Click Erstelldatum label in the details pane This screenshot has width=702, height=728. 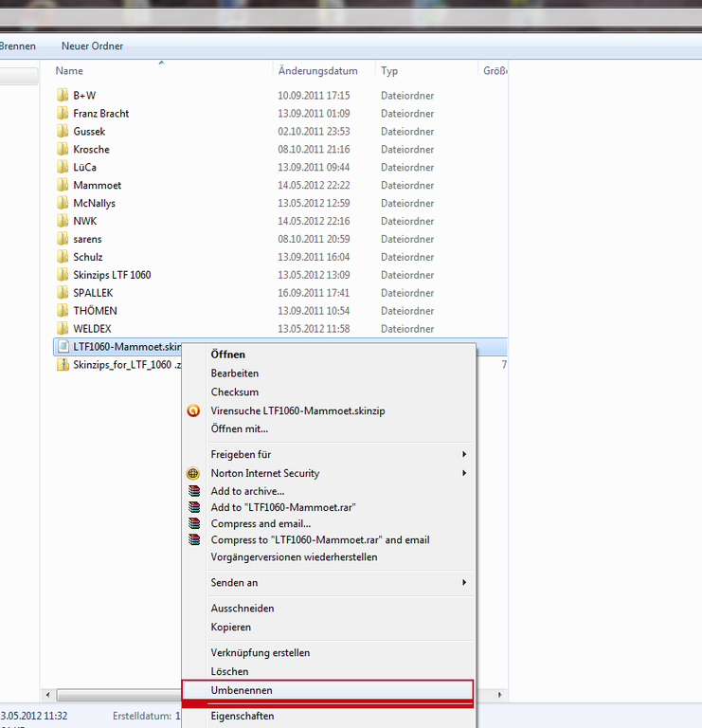point(142,716)
